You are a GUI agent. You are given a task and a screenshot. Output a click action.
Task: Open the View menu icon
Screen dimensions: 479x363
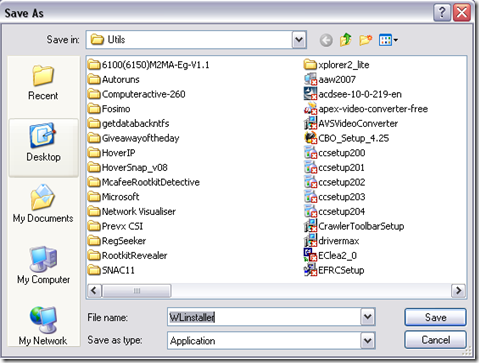388,40
